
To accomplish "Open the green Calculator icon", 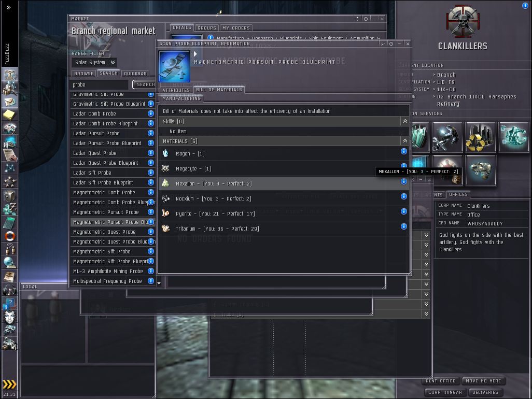I will 9,222.
